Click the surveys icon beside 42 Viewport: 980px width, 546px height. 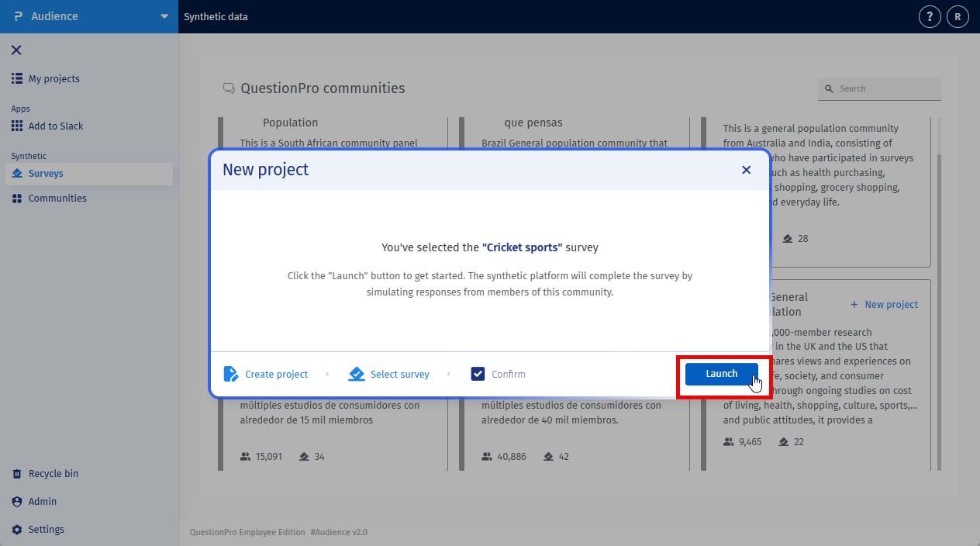[549, 456]
